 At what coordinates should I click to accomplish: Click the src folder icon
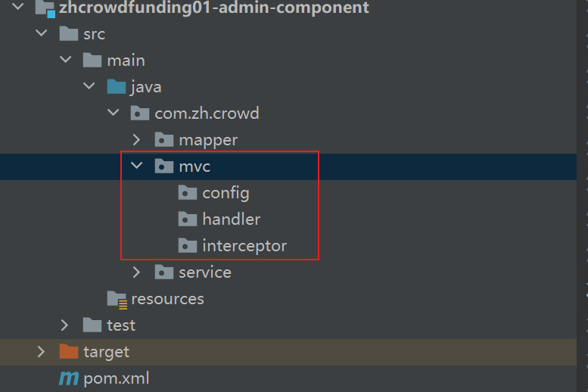pos(69,34)
